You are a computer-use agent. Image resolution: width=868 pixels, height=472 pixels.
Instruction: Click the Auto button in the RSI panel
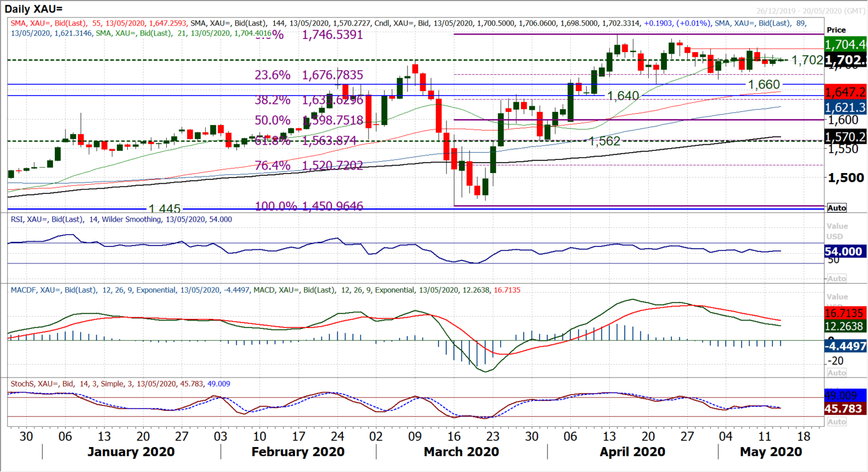pos(836,279)
